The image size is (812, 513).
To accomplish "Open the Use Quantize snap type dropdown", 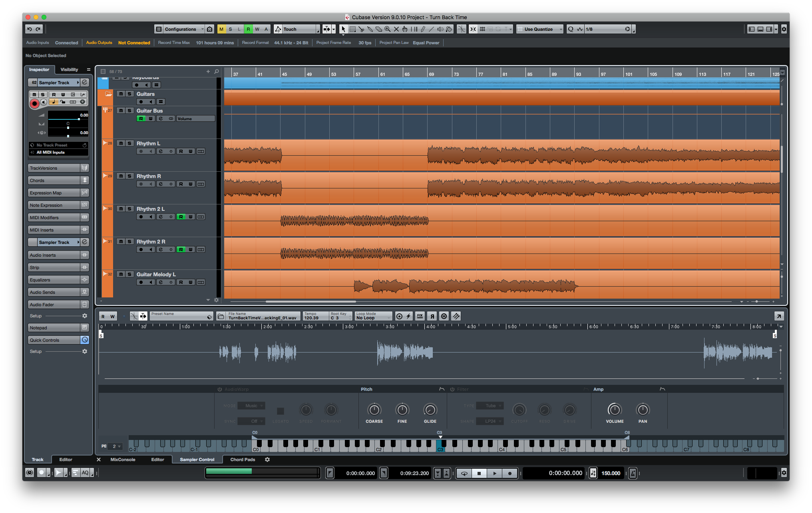I will [x=539, y=29].
